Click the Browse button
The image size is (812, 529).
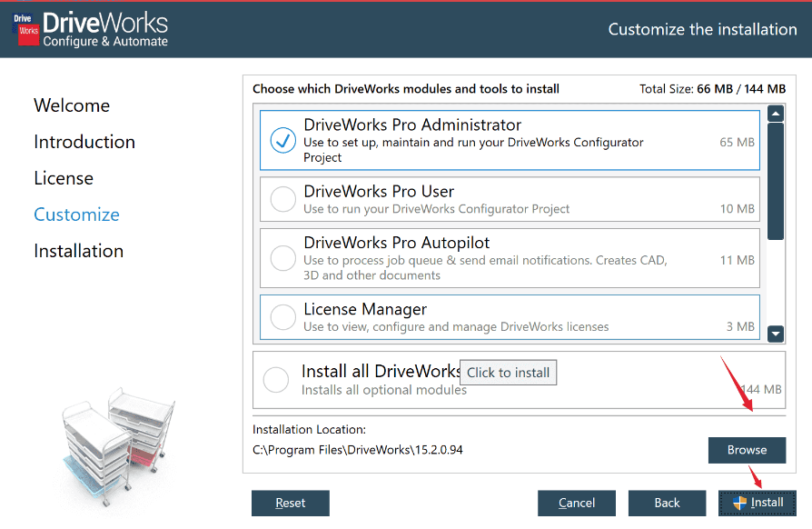coord(747,450)
